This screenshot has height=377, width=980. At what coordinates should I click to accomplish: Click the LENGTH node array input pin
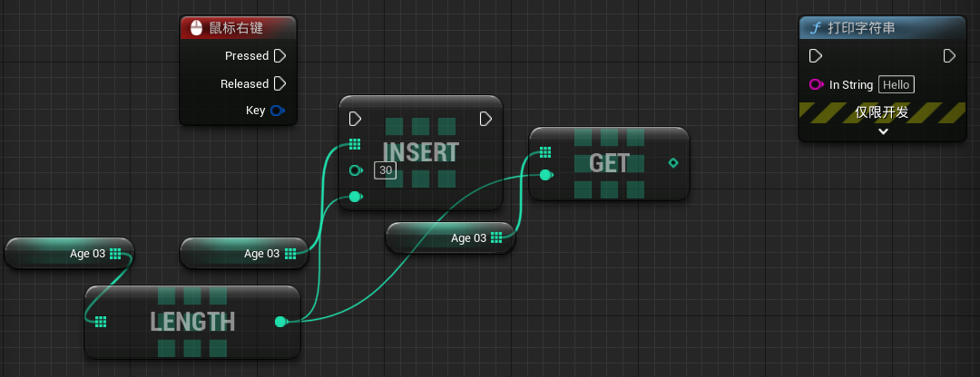[x=101, y=322]
